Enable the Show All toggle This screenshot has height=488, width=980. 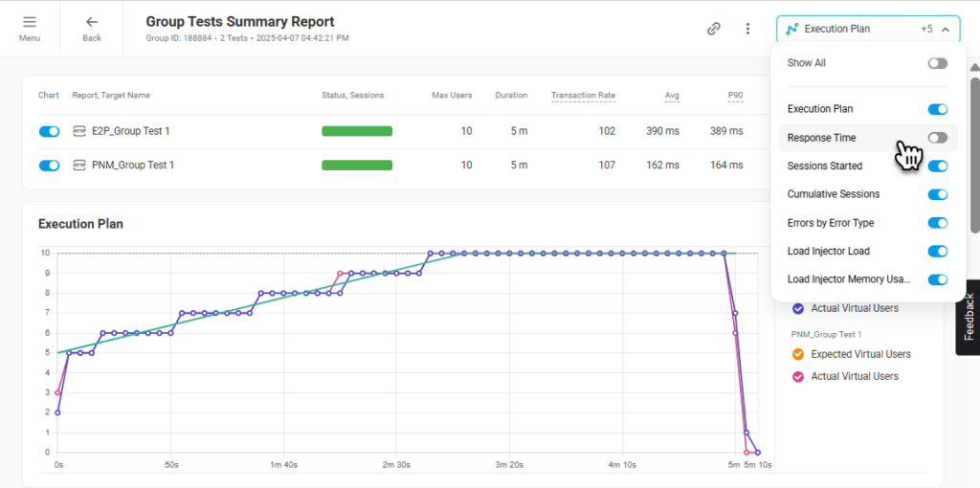(x=937, y=63)
